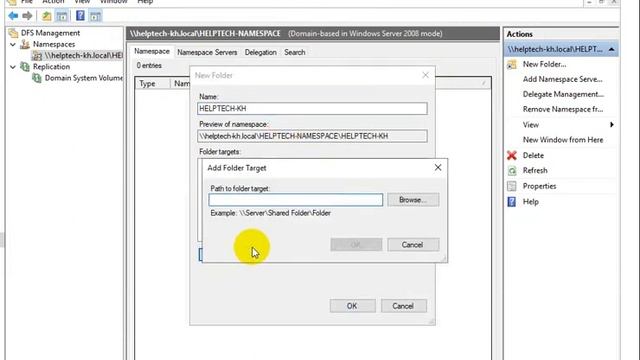Select DFS Management root tree item
Viewport: 640px width, 360px height.
coord(50,33)
